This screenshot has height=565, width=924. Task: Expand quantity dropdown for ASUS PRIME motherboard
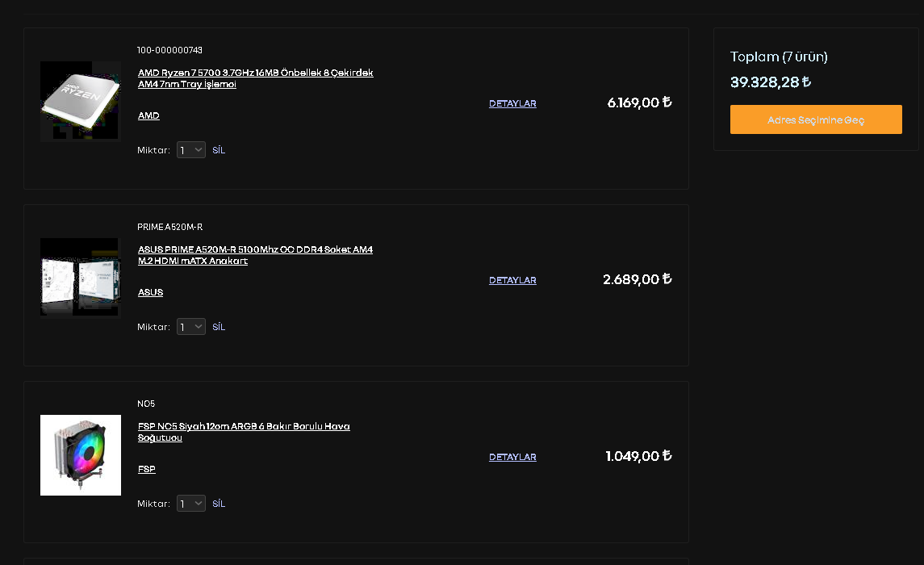[x=191, y=327]
